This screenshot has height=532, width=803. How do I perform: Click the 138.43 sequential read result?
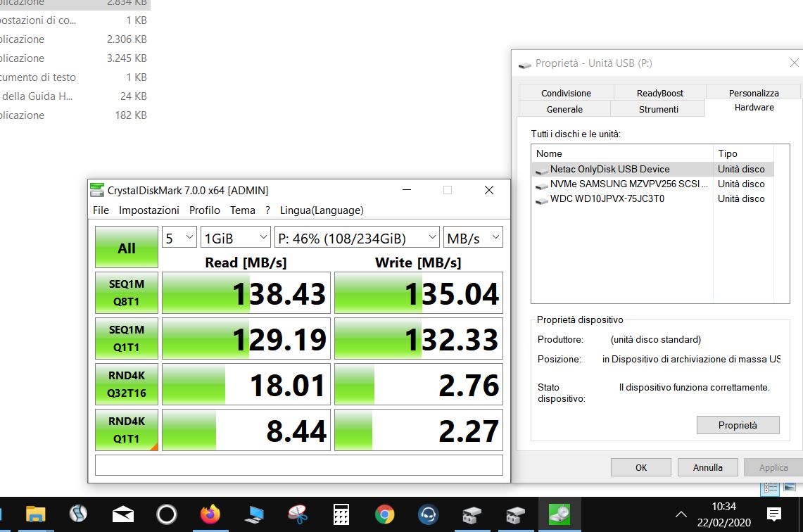246,293
